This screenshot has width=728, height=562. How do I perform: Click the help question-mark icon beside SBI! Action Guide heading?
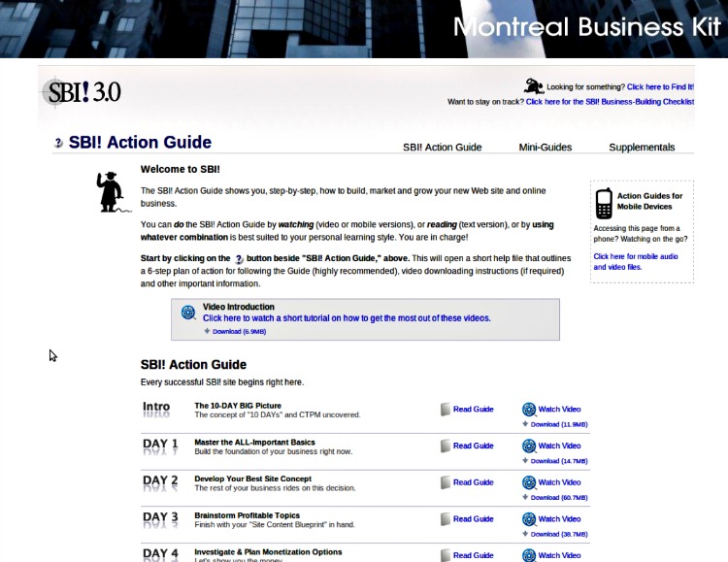pos(58,143)
